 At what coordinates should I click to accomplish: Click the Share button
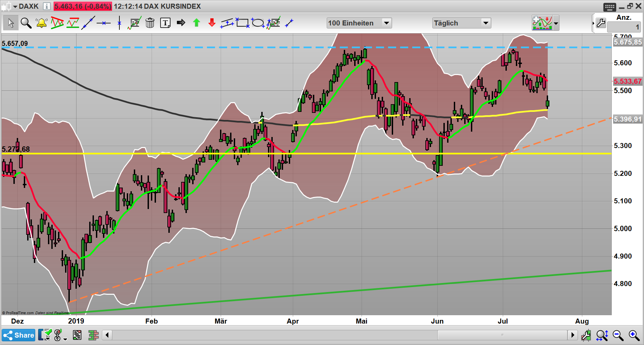(18, 335)
